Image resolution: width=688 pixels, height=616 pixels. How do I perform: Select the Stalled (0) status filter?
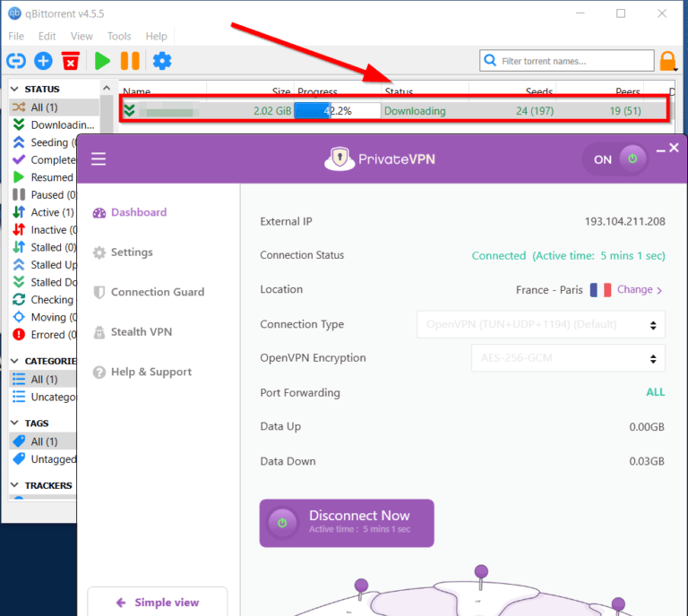pyautogui.click(x=43, y=247)
